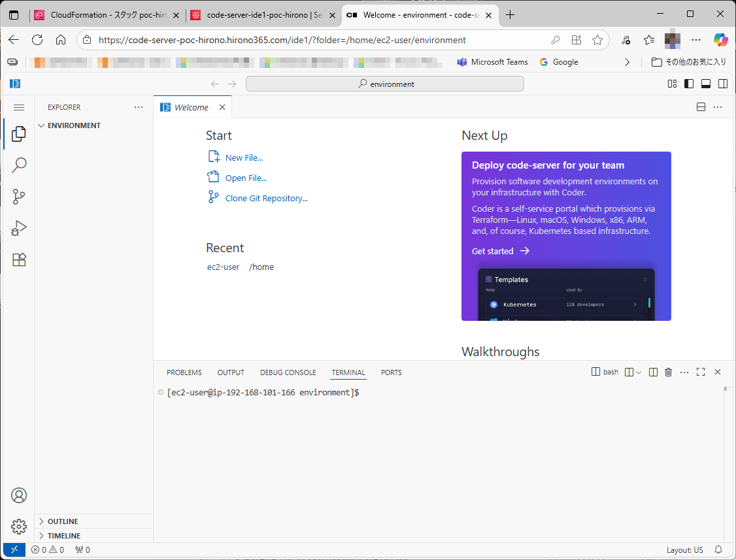Screen dimensions: 736x560
Task: Refresh the browser page
Action: pyautogui.click(x=37, y=40)
